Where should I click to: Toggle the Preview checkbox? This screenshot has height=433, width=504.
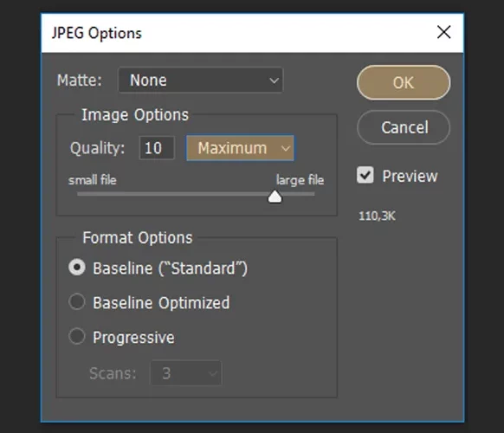coord(365,175)
